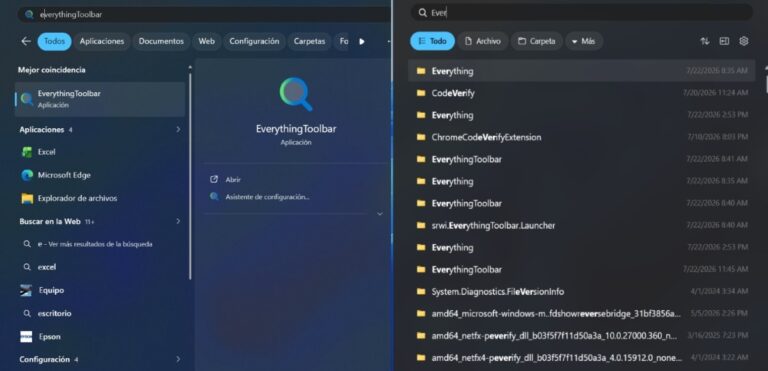The image size is (768, 371).
Task: Select the amd64_netfx-peverify 10.0.27000.360 result
Action: pyautogui.click(x=581, y=336)
